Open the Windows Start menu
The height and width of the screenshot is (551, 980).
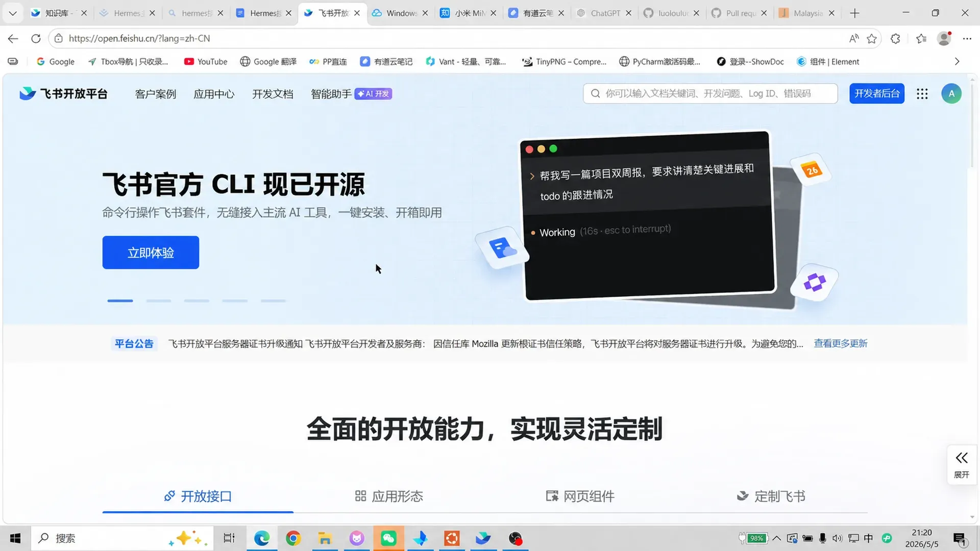(x=15, y=538)
